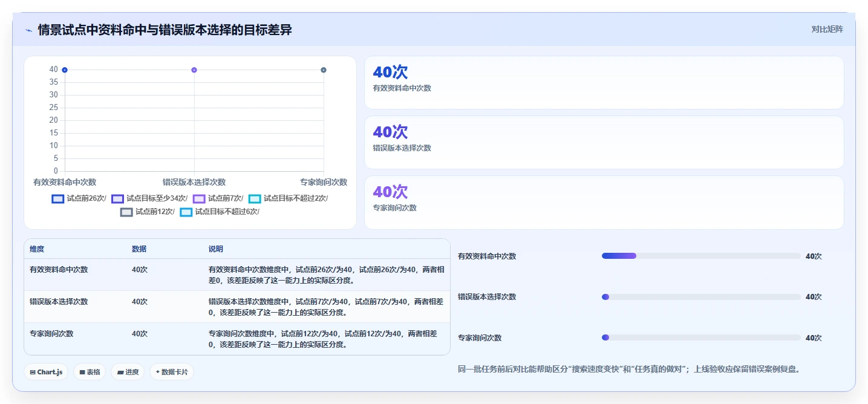Screen dimensions: 868x404
Task: Open the 40次 专家询问次数 data card
Action: [x=604, y=202]
